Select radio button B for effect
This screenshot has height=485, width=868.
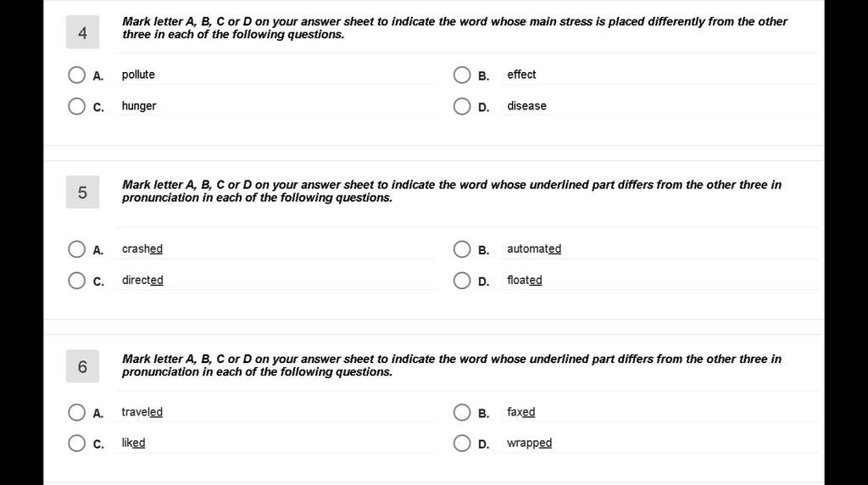462,75
